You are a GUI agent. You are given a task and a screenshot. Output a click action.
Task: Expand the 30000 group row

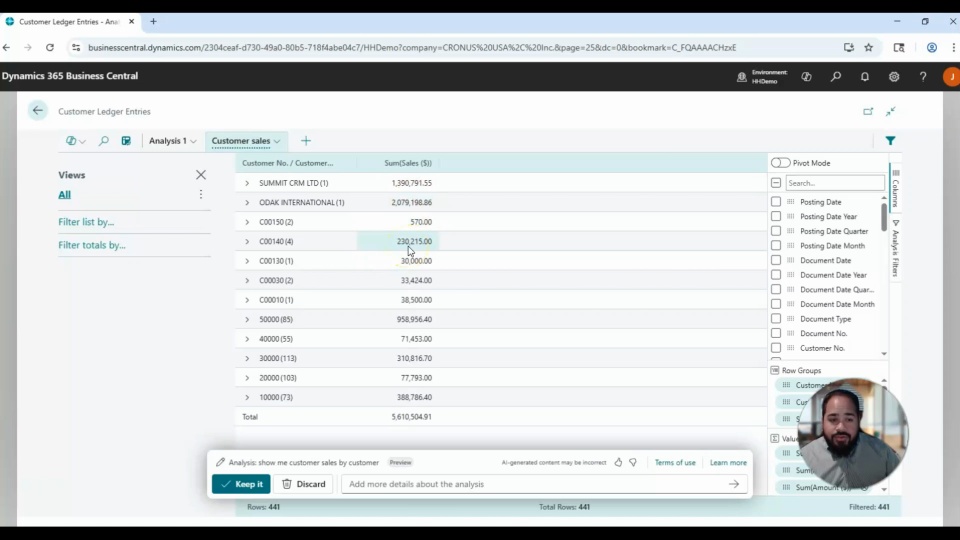coord(247,358)
